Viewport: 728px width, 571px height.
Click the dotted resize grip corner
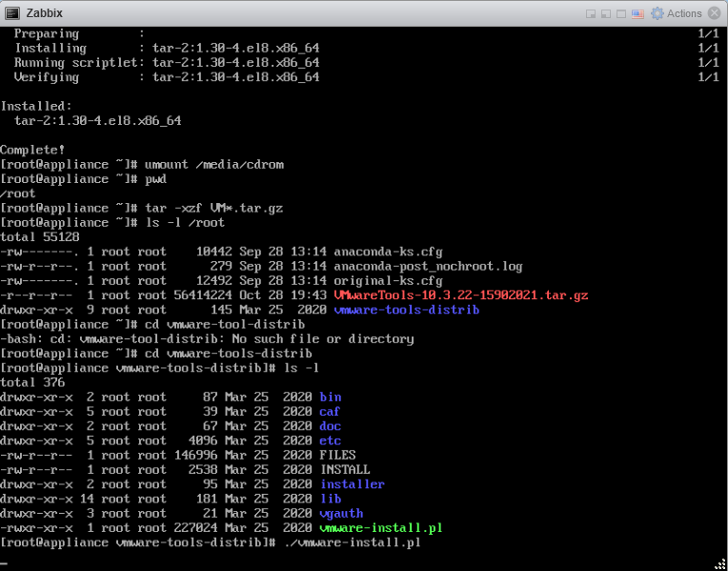tap(720, 563)
